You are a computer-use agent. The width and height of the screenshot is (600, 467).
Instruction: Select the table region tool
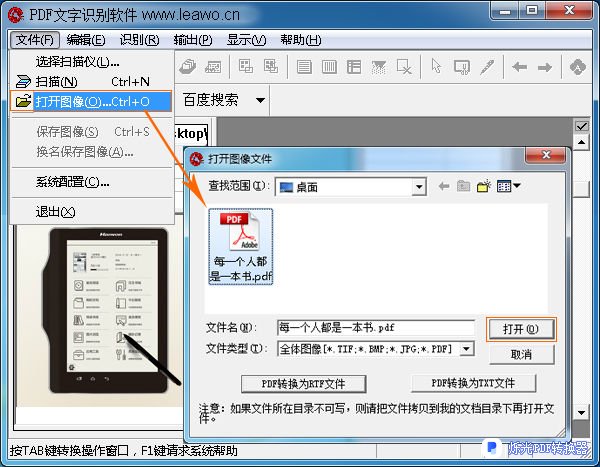[354, 67]
